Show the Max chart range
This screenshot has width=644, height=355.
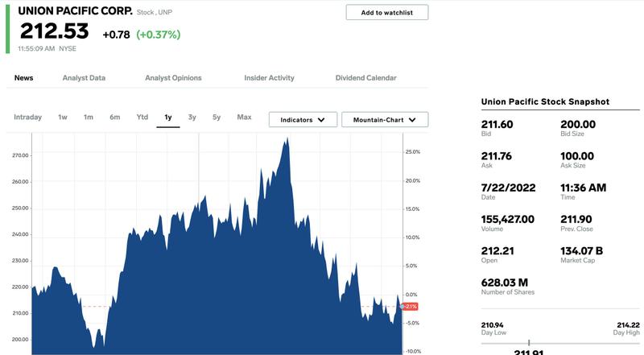(x=245, y=117)
